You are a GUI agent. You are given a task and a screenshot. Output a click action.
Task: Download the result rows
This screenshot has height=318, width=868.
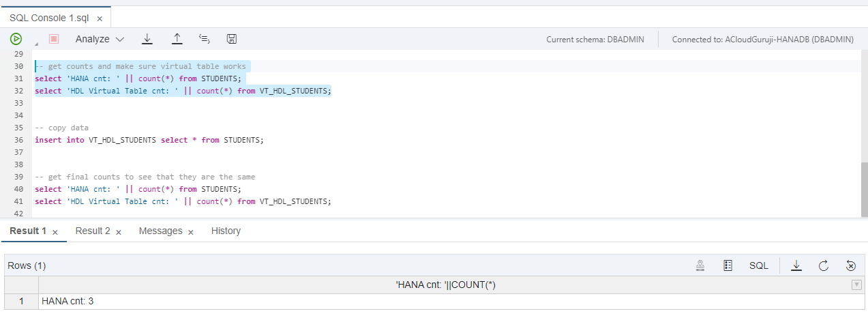coord(796,265)
